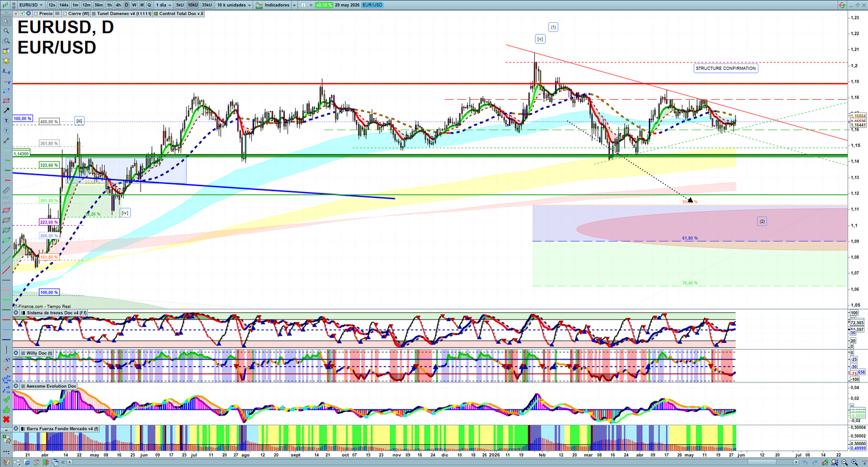Click the 61,80 % Fibonacci label

690,238
